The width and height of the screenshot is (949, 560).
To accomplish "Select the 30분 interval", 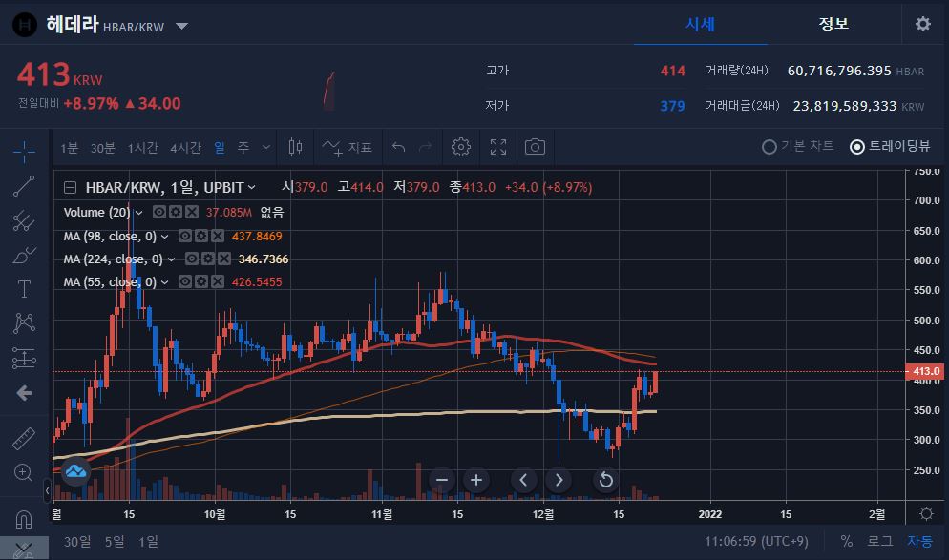I will (x=102, y=147).
